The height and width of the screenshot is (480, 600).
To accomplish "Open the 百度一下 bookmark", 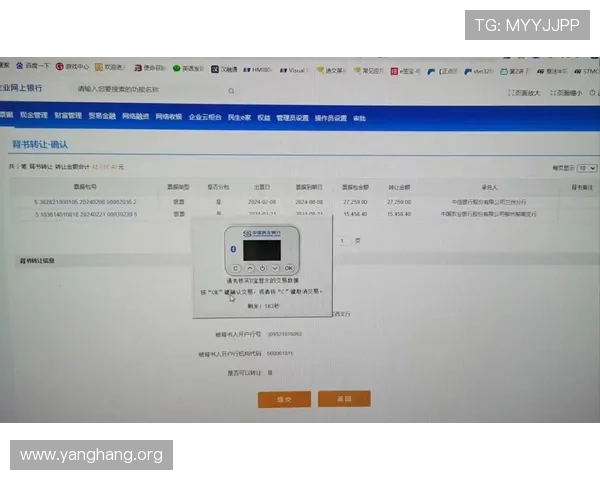I will pos(33,66).
